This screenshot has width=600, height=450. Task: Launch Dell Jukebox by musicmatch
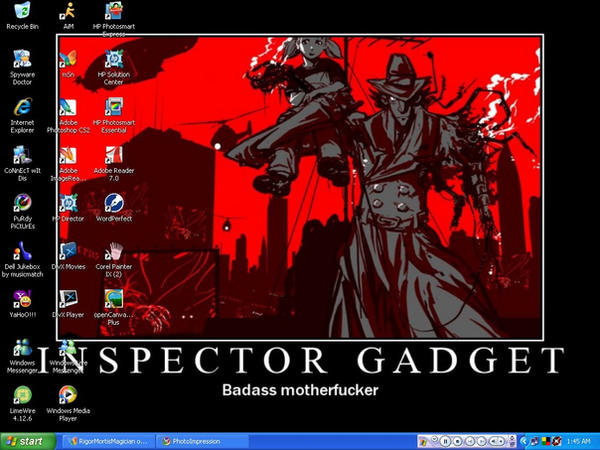tap(22, 259)
